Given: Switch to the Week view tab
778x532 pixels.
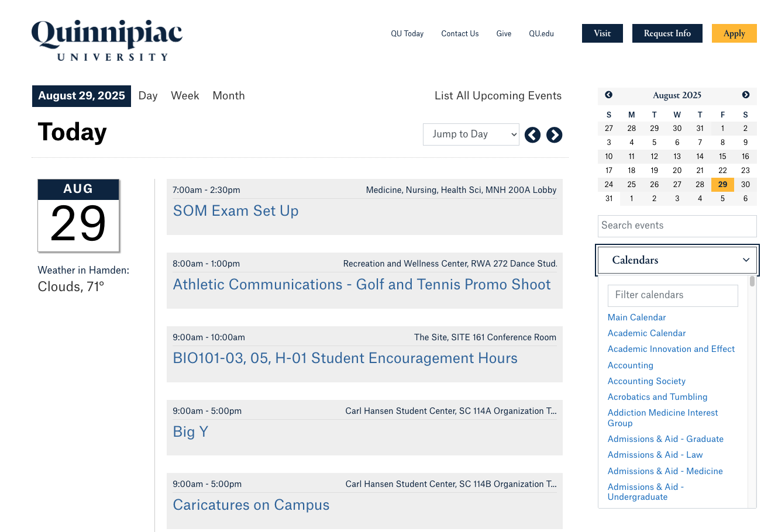Looking at the screenshot, I should 185,96.
